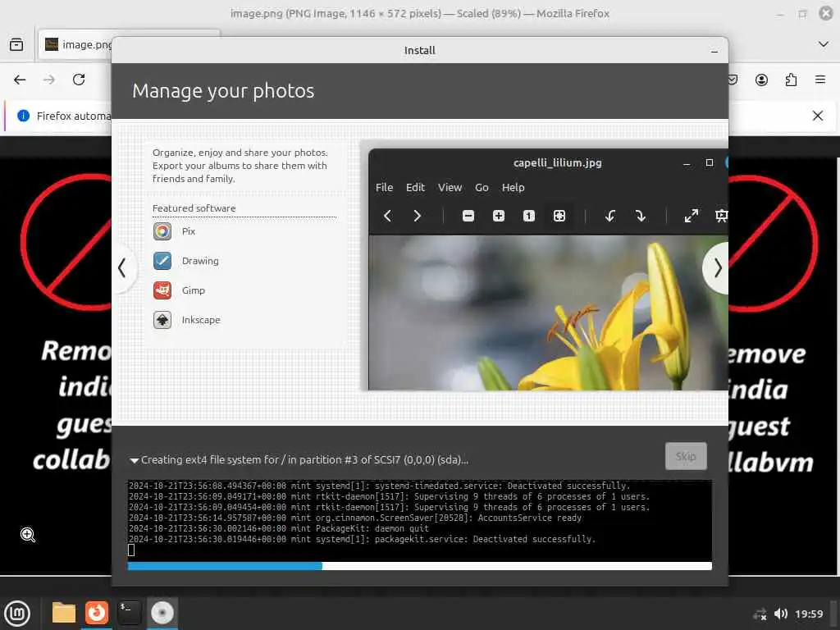Click inside the installer log terminal
840x630 pixels.
pyautogui.click(x=419, y=519)
